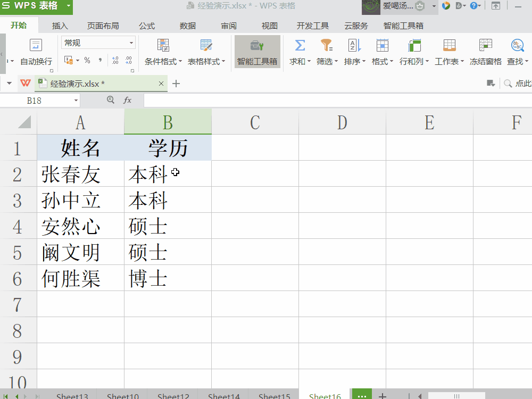
Task: Click the percent style icon
Action: point(87,60)
